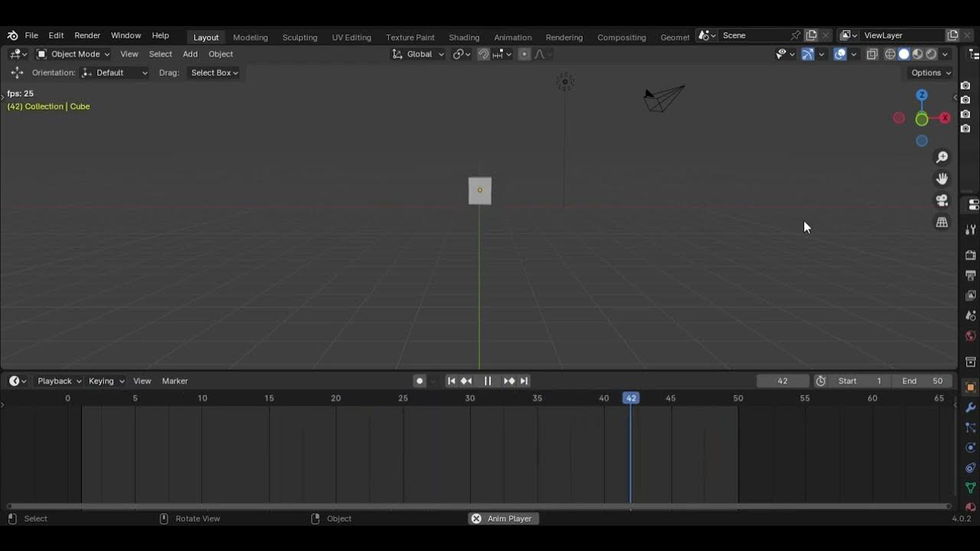This screenshot has height=551, width=980.
Task: Toggle auto keying record button
Action: (420, 381)
